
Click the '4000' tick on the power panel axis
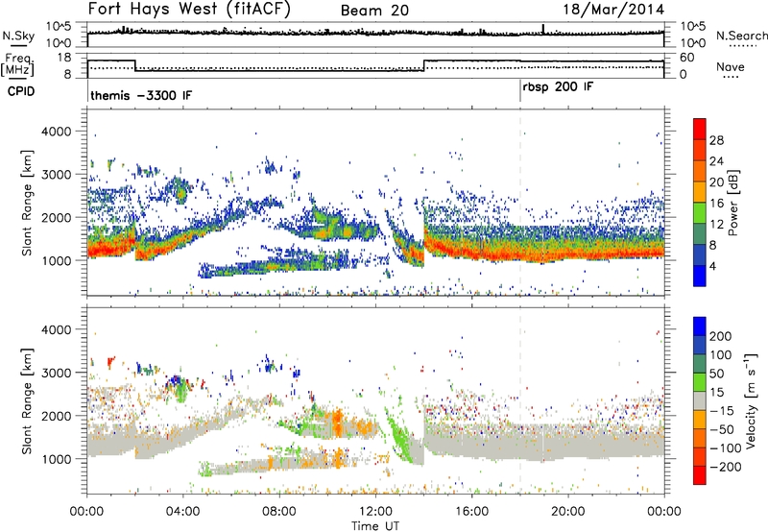[x=57, y=132]
